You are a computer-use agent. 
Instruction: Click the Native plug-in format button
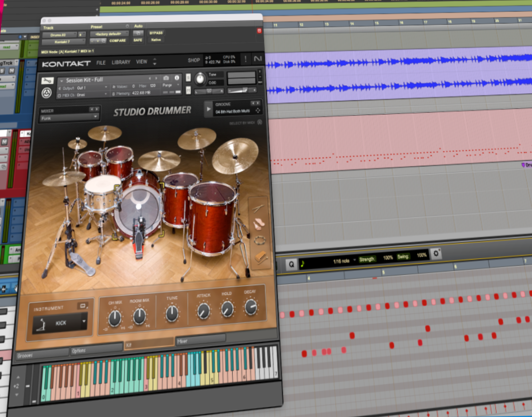[x=156, y=40]
